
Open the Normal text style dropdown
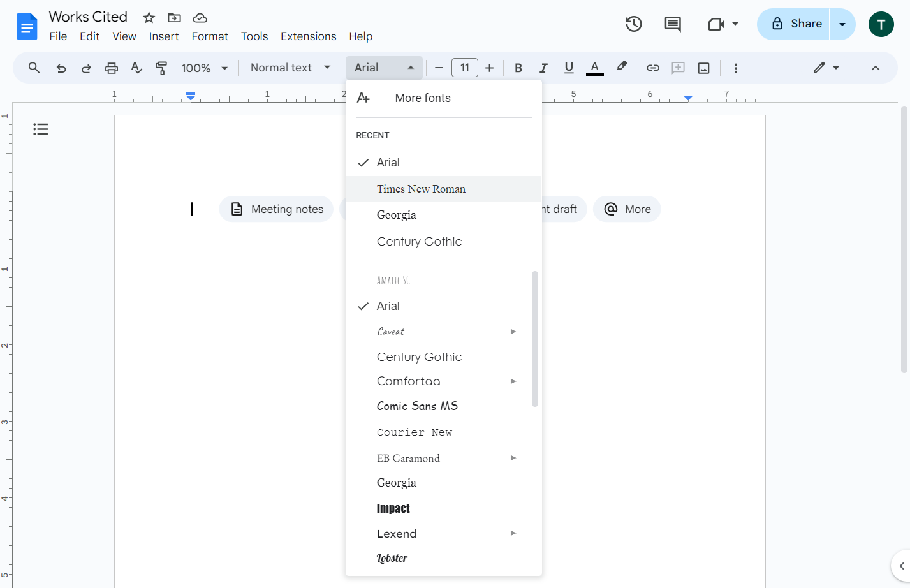290,68
